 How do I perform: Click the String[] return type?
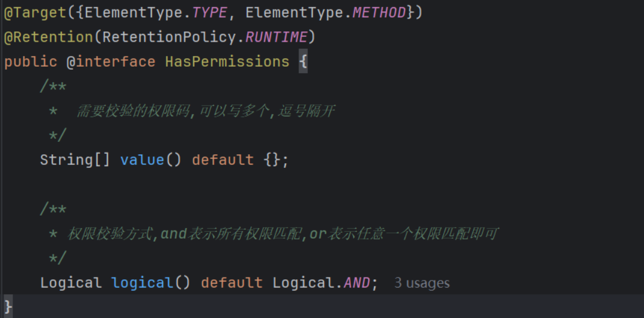point(75,160)
